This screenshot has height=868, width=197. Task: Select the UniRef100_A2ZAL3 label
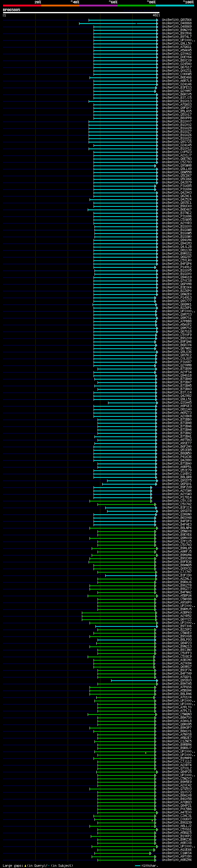click(176, 579)
